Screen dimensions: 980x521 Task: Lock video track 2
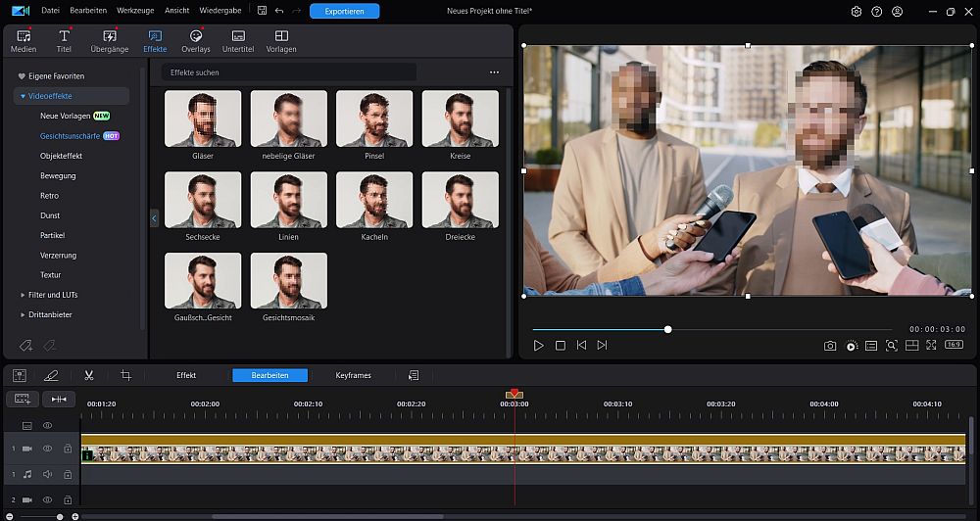(68, 499)
